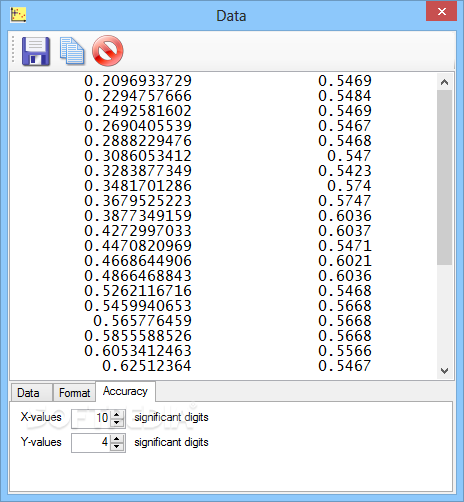Decrease X-values significant digits
Viewport: 464px width, 502px height.
click(x=117, y=422)
